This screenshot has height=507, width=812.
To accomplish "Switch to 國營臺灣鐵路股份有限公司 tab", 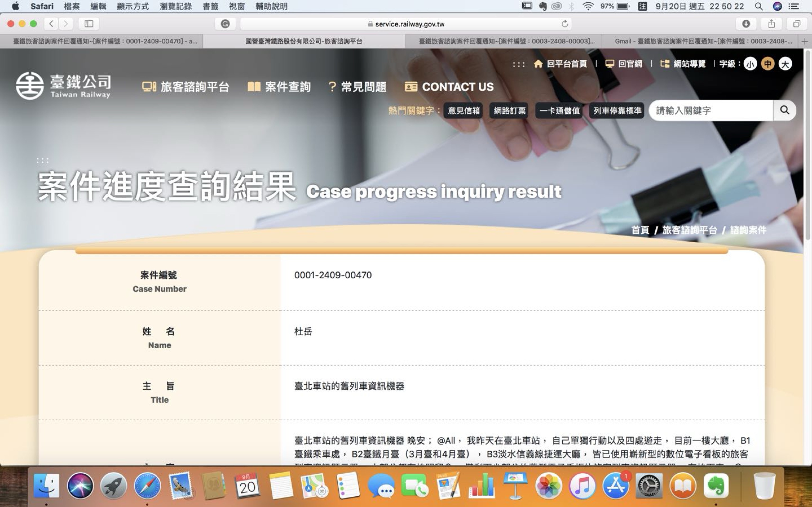I will point(304,41).
